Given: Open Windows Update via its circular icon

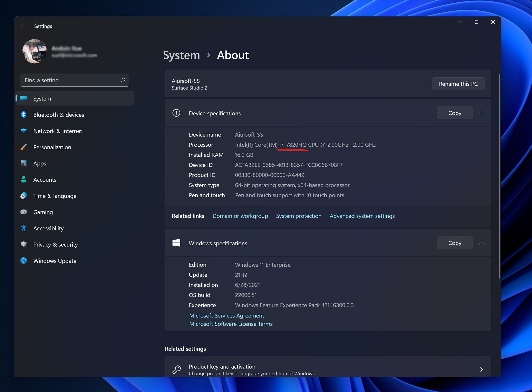Looking at the screenshot, I should (x=24, y=260).
